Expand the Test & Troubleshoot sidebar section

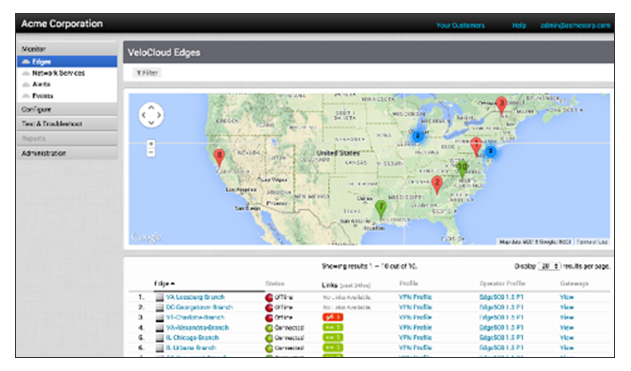[67, 124]
